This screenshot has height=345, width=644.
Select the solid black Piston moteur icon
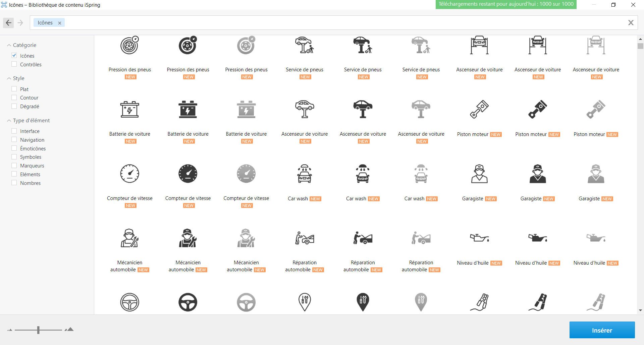pyautogui.click(x=538, y=110)
